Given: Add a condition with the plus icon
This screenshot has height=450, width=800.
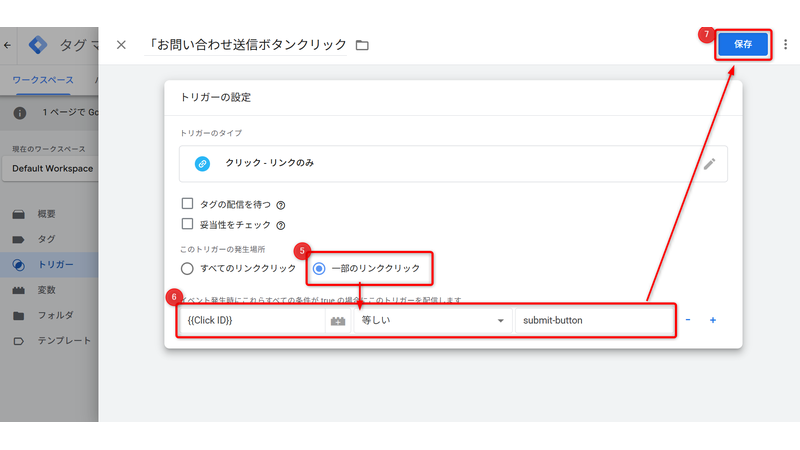Looking at the screenshot, I should (x=713, y=320).
